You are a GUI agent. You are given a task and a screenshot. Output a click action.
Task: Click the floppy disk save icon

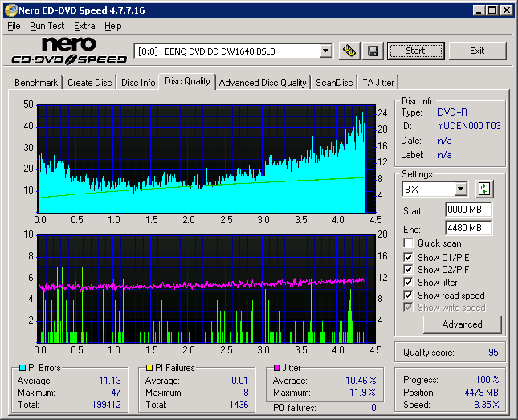[x=373, y=51]
